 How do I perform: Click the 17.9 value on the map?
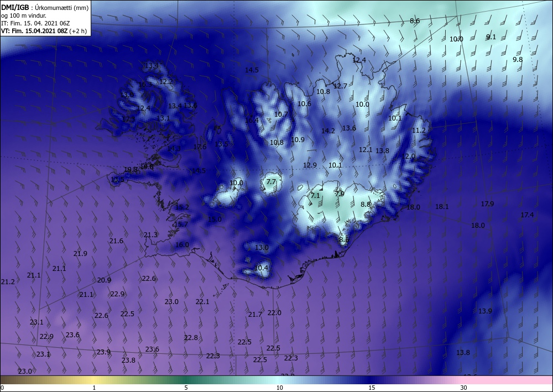tap(487, 204)
